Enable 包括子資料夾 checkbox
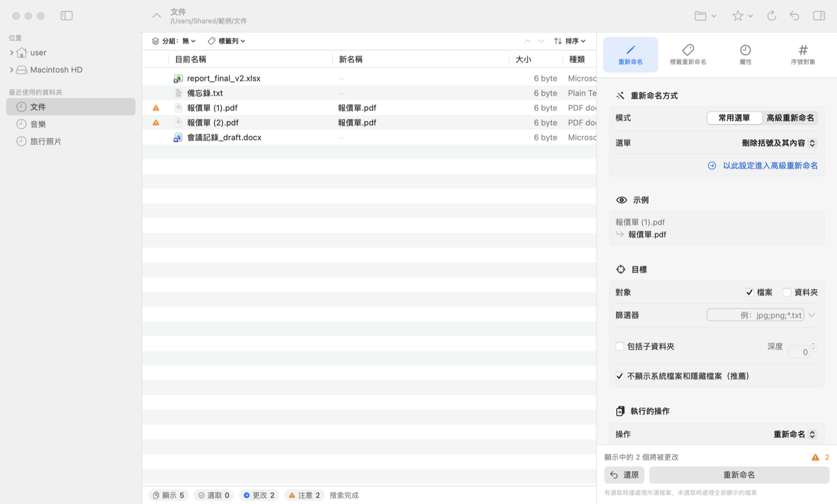 pyautogui.click(x=619, y=346)
